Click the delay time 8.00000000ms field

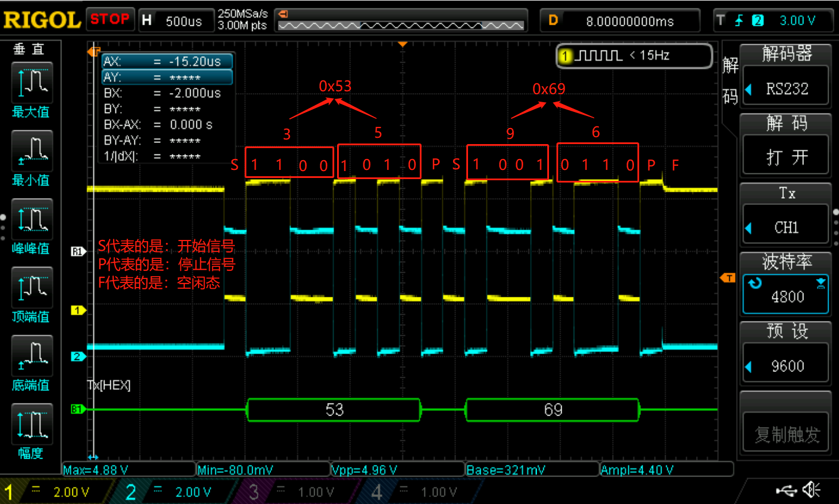pyautogui.click(x=620, y=21)
